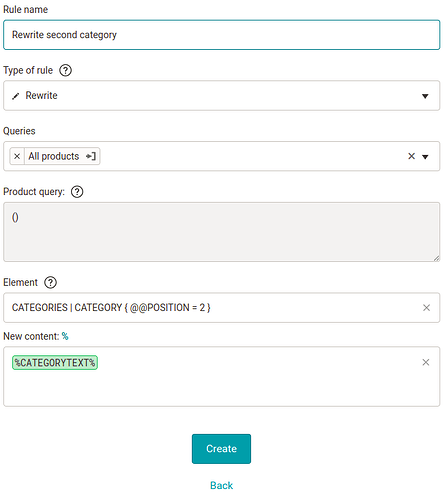The width and height of the screenshot is (444, 500).
Task: Open help icon next to Product query
Action: pos(77,192)
